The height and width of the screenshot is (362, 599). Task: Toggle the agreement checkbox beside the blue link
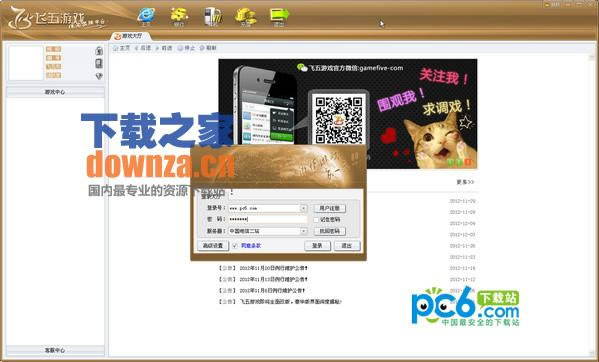[235, 246]
